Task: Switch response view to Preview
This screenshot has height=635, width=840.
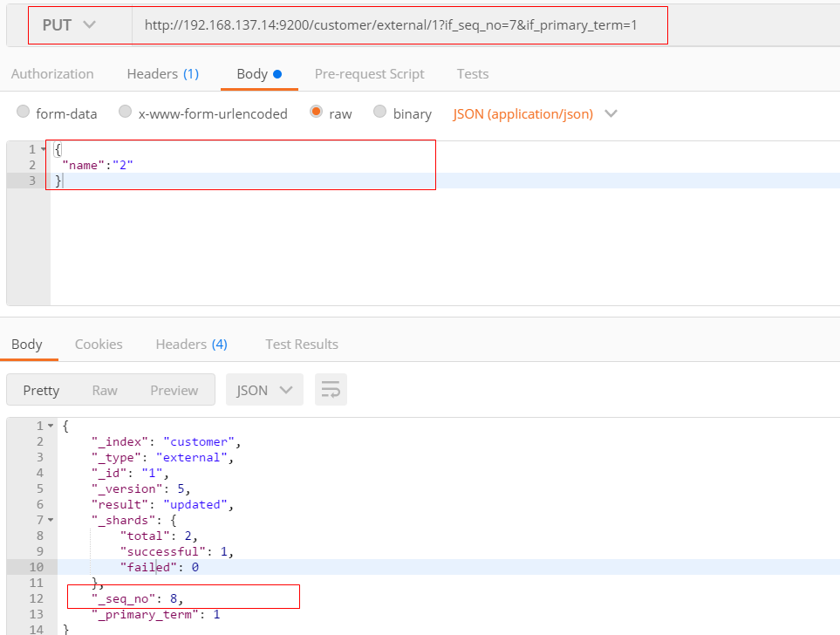Action: pos(174,390)
